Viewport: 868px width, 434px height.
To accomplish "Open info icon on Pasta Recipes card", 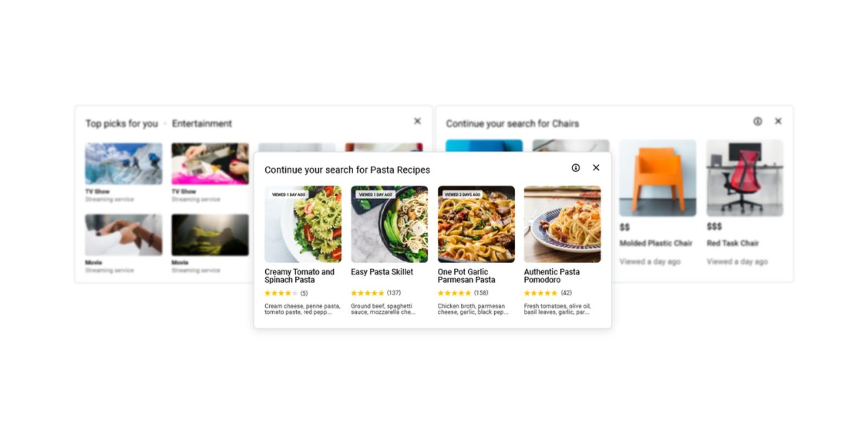I will point(576,168).
